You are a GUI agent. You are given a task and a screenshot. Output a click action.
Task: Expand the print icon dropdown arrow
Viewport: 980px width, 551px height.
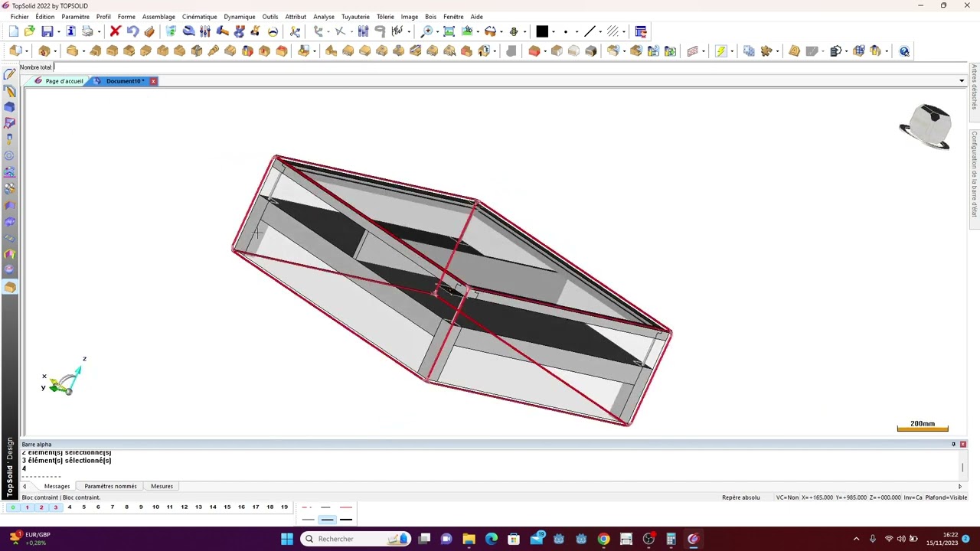click(x=98, y=32)
